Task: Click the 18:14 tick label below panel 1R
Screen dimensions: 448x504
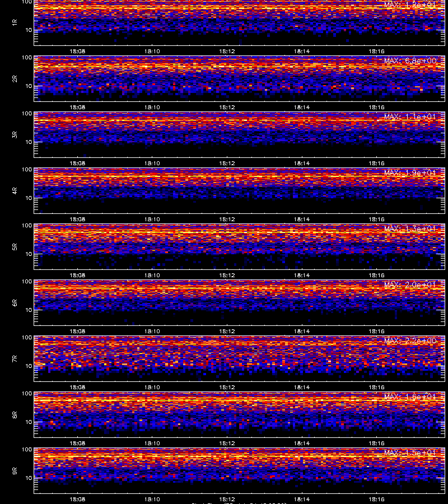Action: [302, 51]
